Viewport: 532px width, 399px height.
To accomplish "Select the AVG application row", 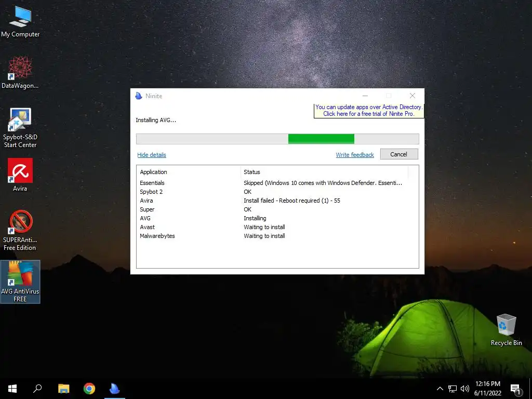I will pyautogui.click(x=277, y=218).
